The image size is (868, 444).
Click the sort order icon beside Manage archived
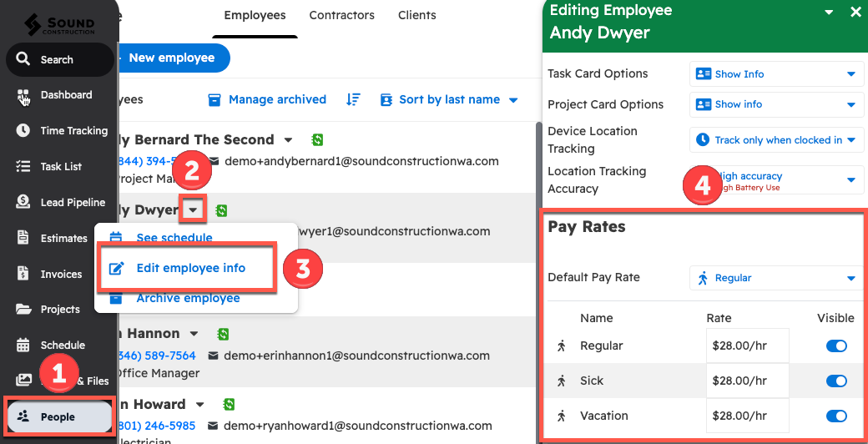(x=353, y=99)
